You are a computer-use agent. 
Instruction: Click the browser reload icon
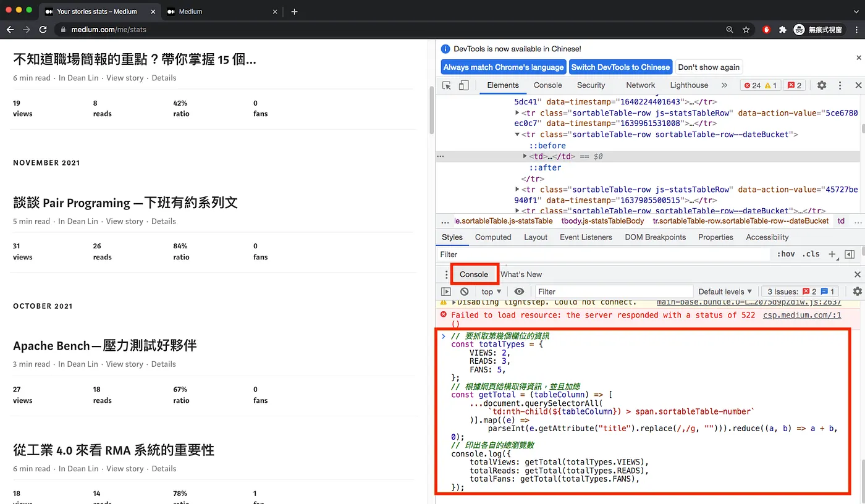[43, 29]
